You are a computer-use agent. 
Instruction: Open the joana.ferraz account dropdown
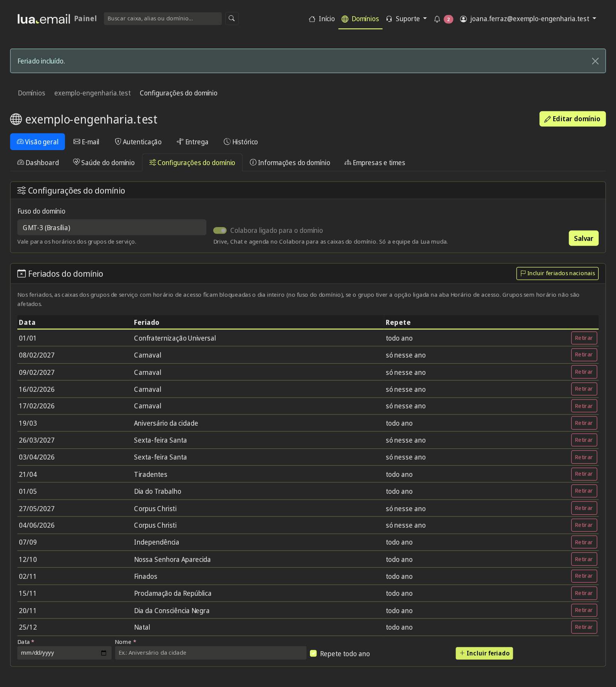pos(528,19)
